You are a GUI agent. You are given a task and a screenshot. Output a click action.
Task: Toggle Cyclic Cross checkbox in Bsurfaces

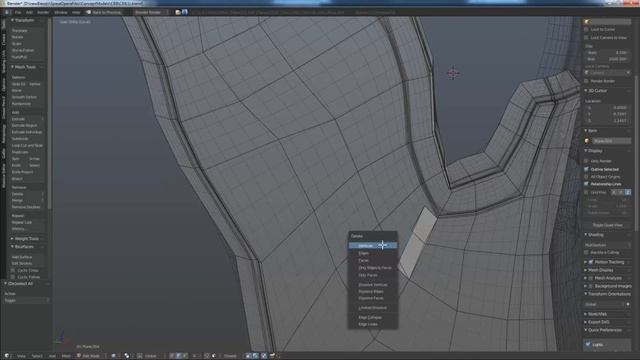coord(13,271)
